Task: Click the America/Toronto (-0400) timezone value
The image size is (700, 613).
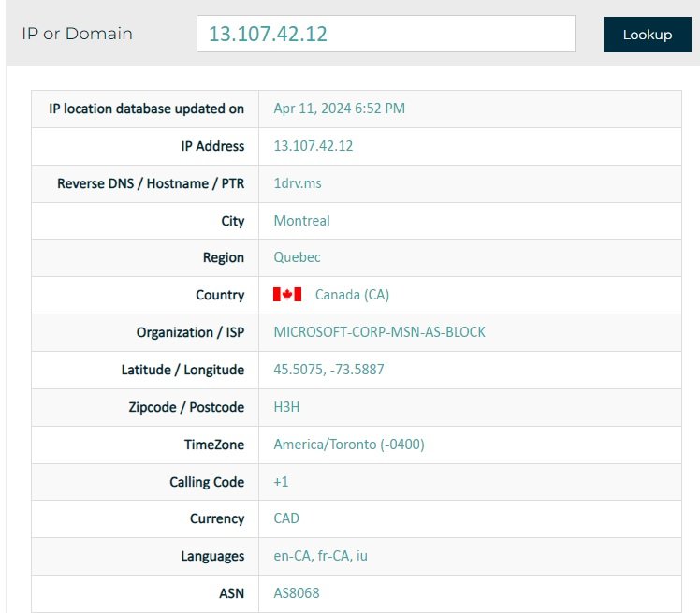Action: pyautogui.click(x=349, y=445)
